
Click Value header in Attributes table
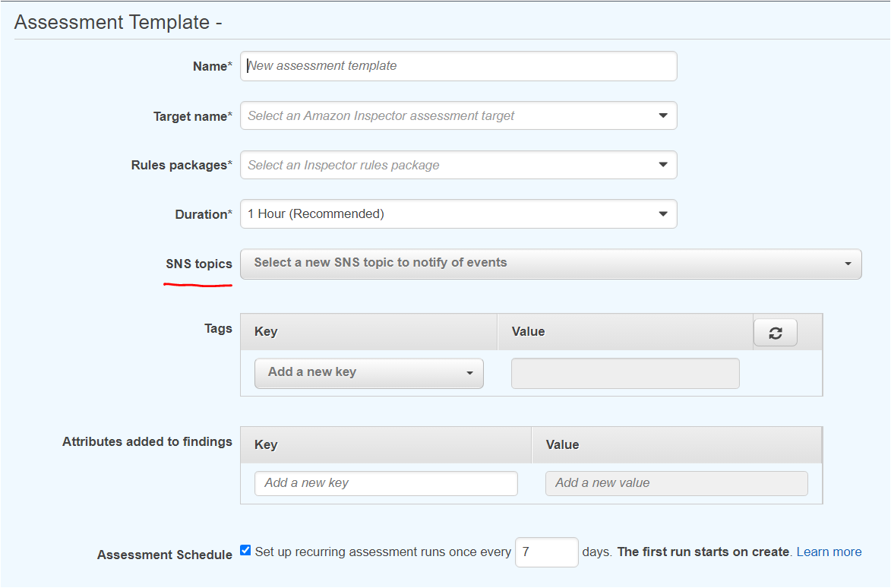click(562, 445)
